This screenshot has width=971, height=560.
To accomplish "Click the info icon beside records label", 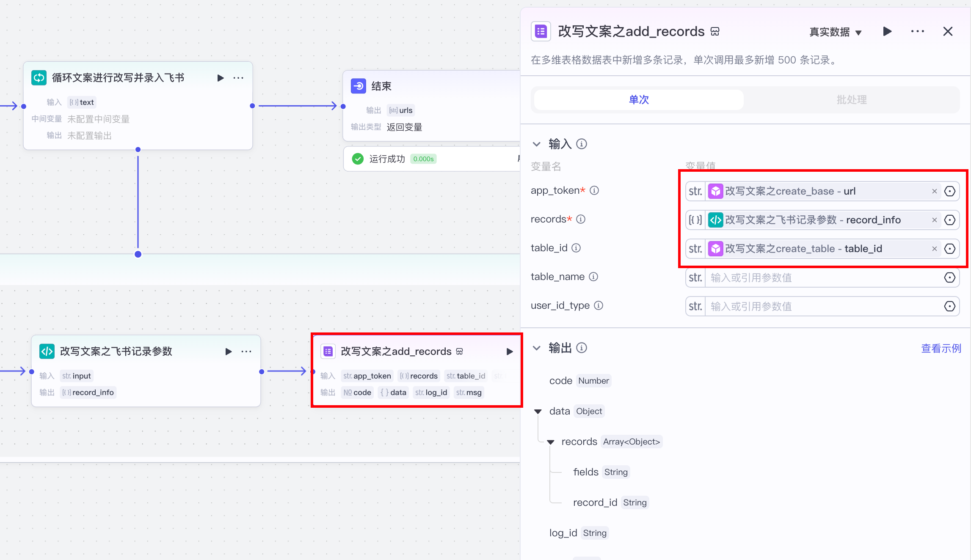I will pos(581,219).
